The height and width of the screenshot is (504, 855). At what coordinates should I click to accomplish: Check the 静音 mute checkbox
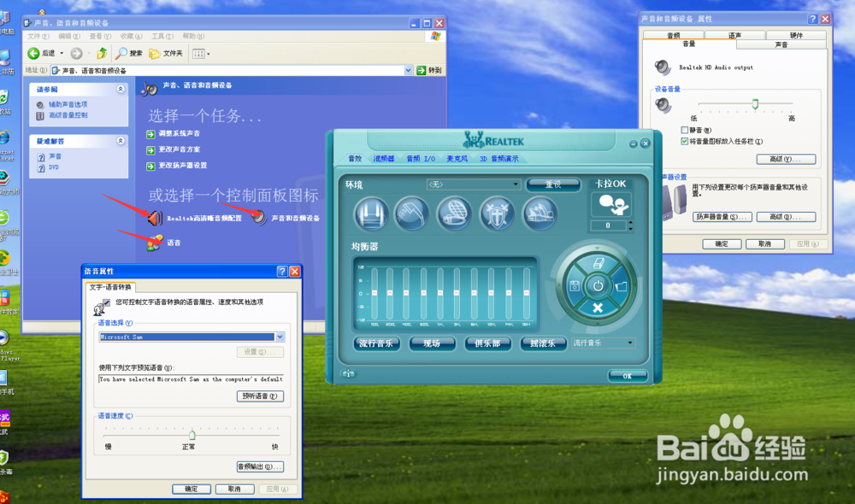point(684,130)
